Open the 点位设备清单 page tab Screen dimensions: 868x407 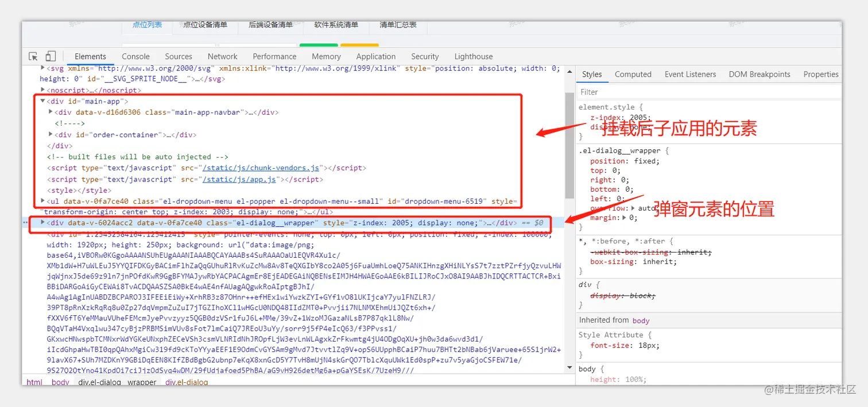[x=206, y=25]
